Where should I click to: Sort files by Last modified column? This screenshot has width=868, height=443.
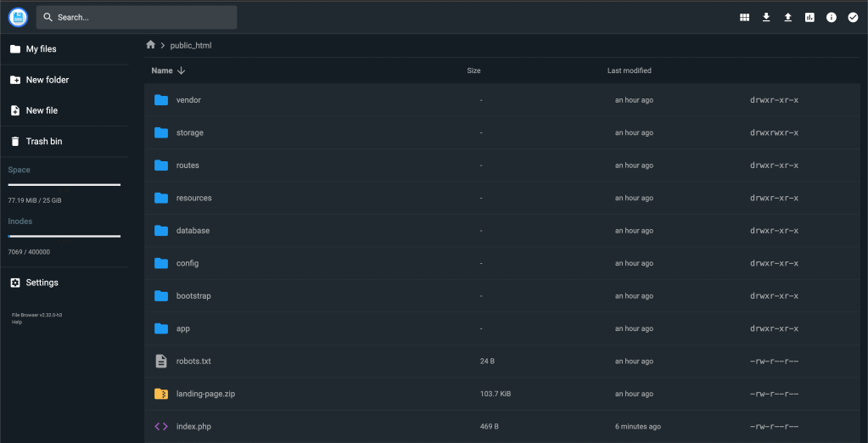pos(629,70)
